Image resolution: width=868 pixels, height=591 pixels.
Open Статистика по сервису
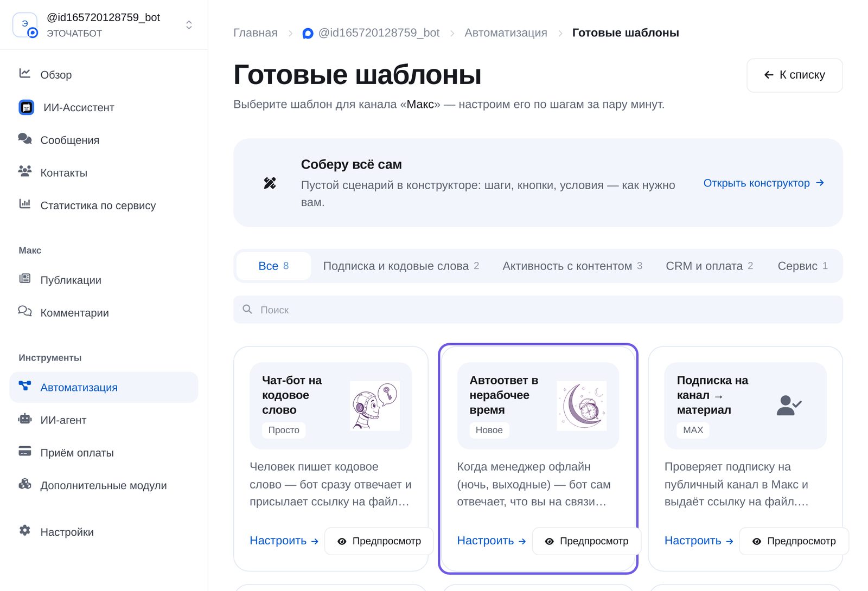click(x=104, y=205)
